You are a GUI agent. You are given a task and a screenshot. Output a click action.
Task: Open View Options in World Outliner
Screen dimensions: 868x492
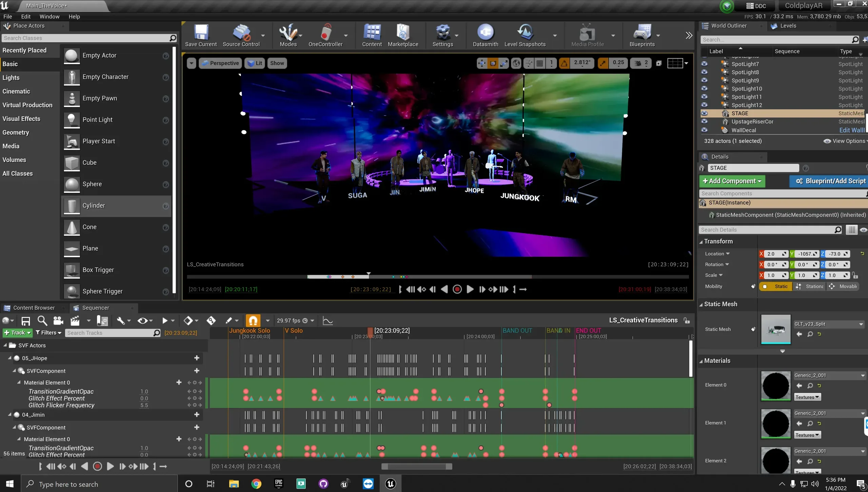(x=845, y=141)
